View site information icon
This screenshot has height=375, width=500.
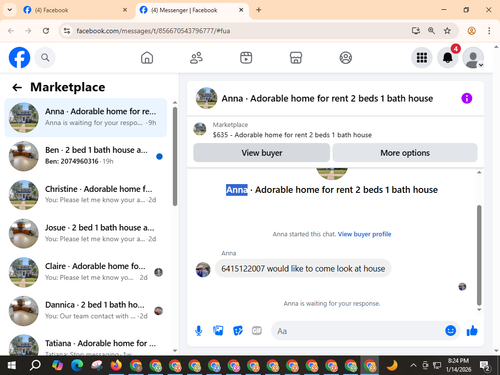click(67, 31)
